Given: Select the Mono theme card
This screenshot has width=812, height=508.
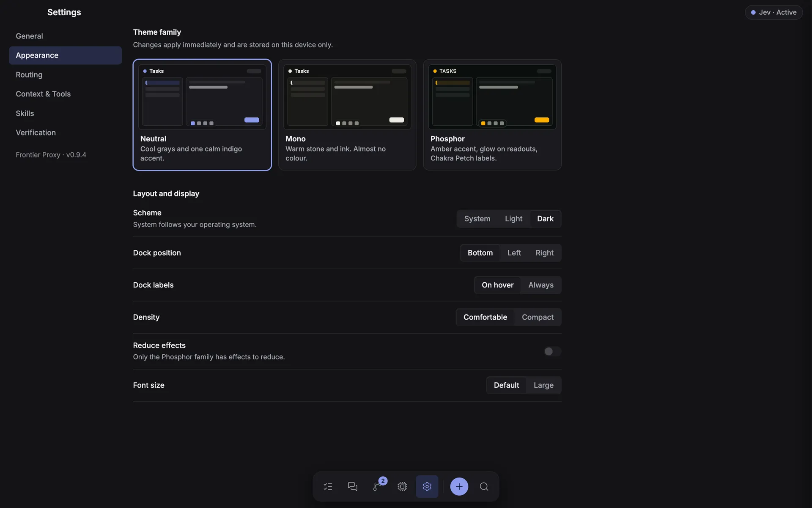Looking at the screenshot, I should (x=347, y=115).
